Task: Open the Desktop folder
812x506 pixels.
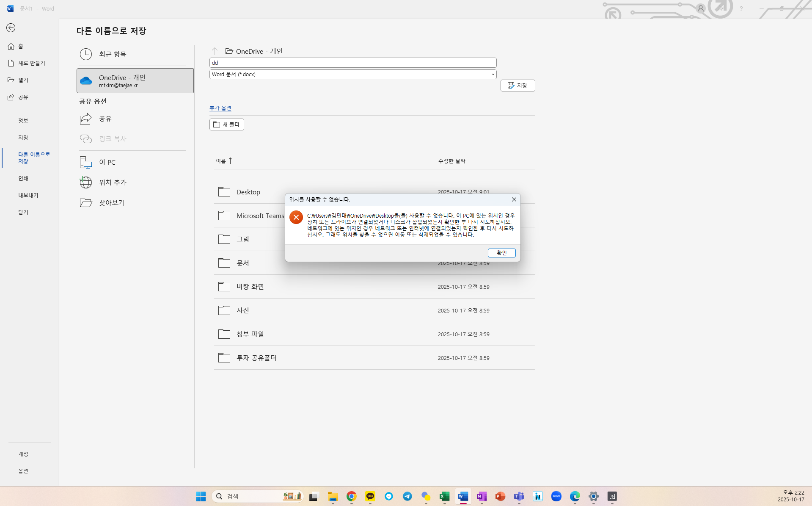Action: (x=248, y=192)
